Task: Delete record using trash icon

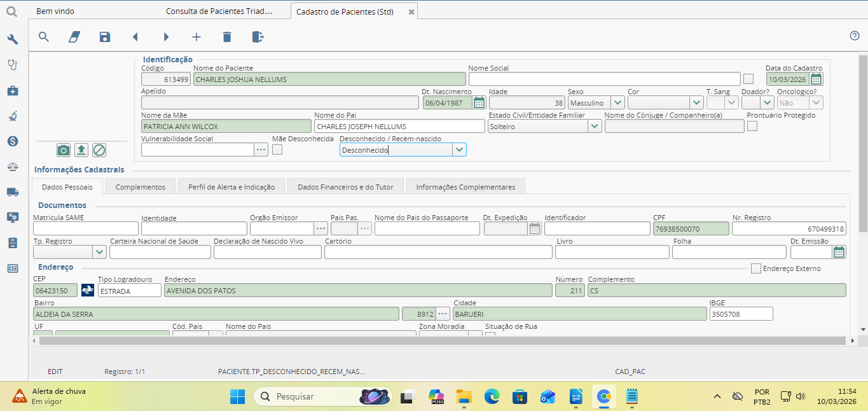Action: point(227,37)
